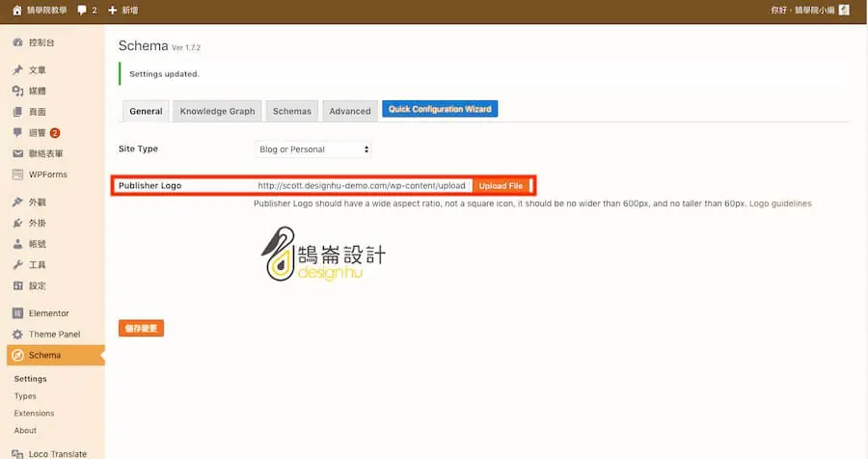Open Dashboard icon in sidebar
The height and width of the screenshot is (459, 868).
tap(17, 42)
